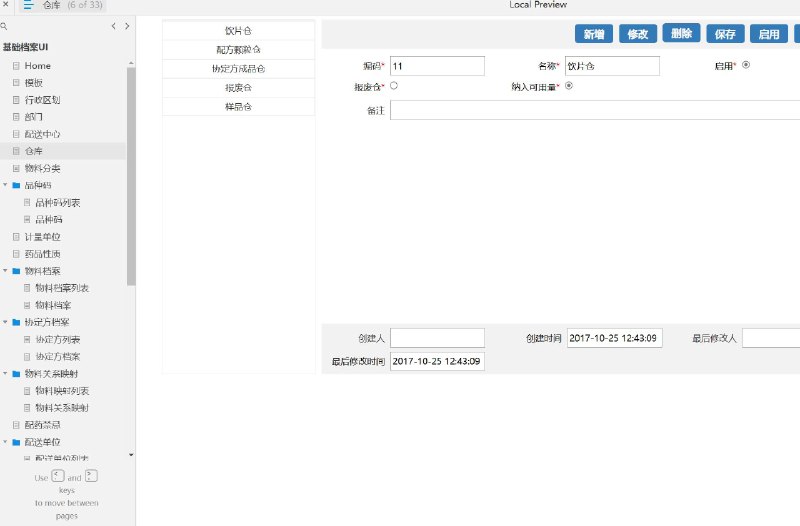Open the 部门 page
The image size is (800, 526).
coord(34,117)
